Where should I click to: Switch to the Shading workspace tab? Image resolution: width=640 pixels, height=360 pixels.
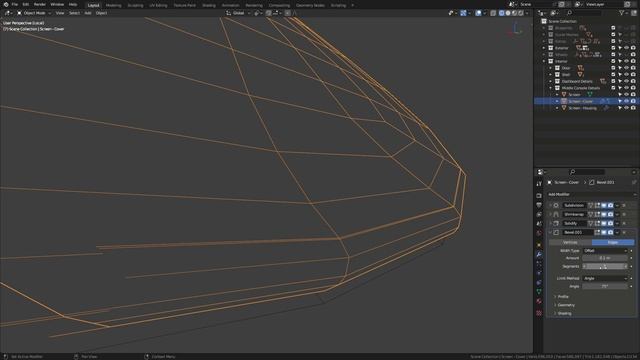click(209, 5)
